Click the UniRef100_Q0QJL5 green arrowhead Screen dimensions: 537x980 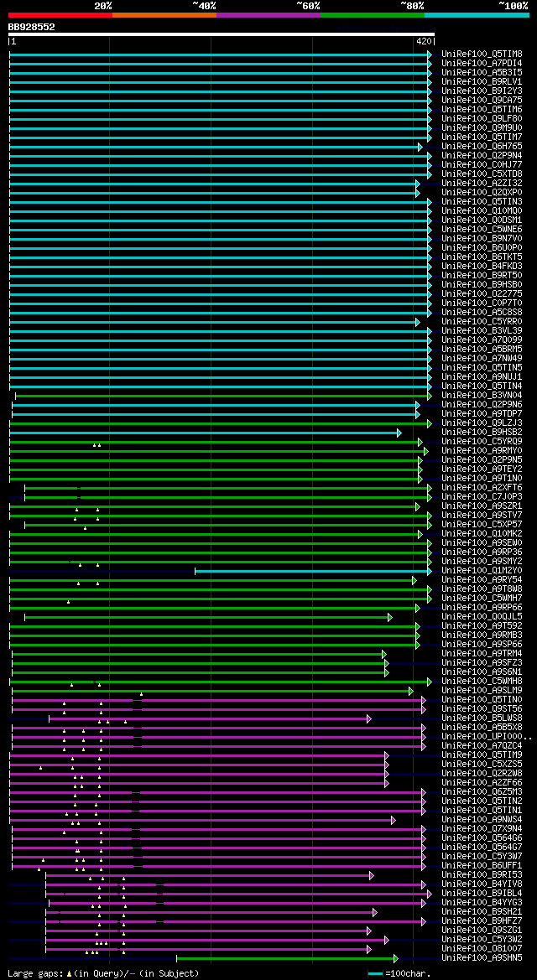tap(390, 617)
